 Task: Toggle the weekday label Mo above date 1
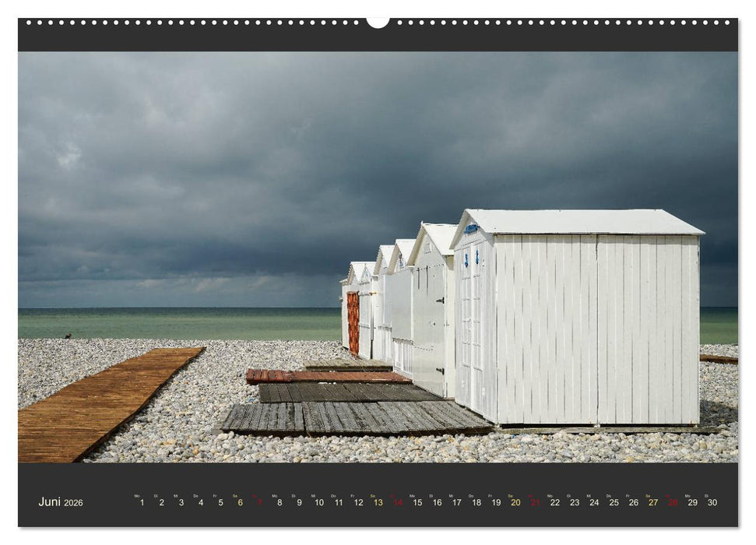tap(138, 496)
